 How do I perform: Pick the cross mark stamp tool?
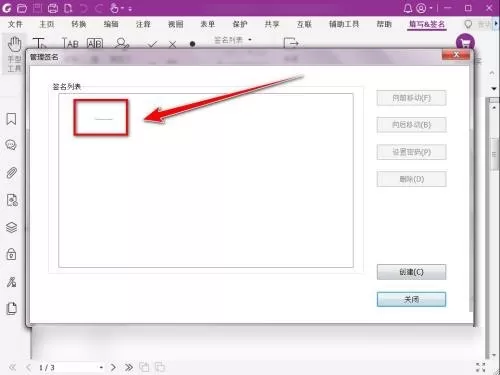click(172, 44)
